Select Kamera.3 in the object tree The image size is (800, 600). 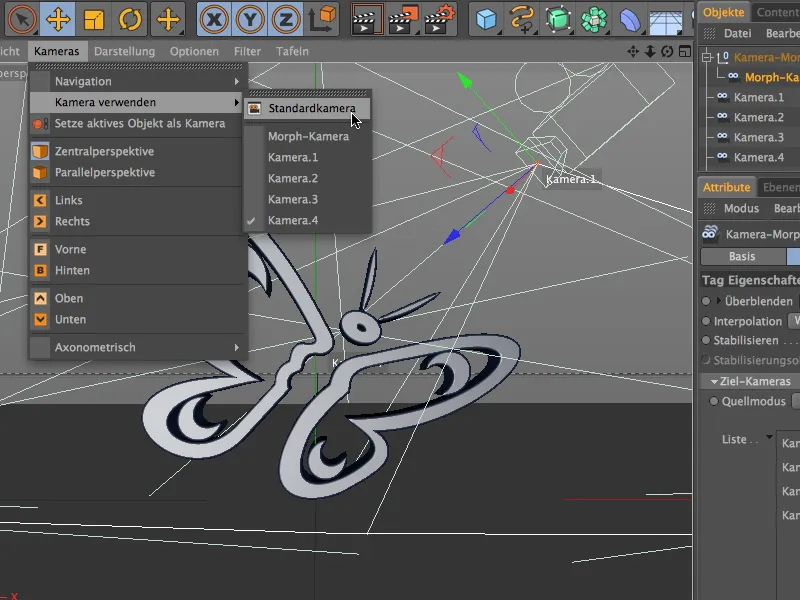[x=758, y=137]
